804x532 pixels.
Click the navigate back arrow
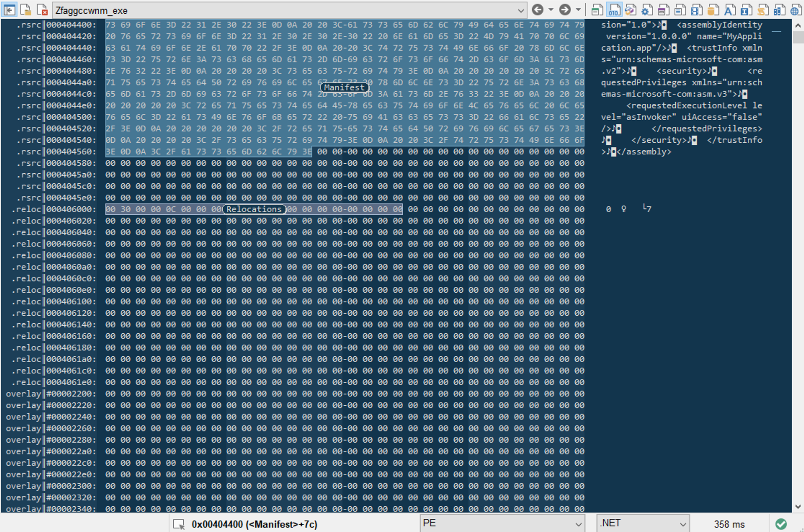coord(537,10)
